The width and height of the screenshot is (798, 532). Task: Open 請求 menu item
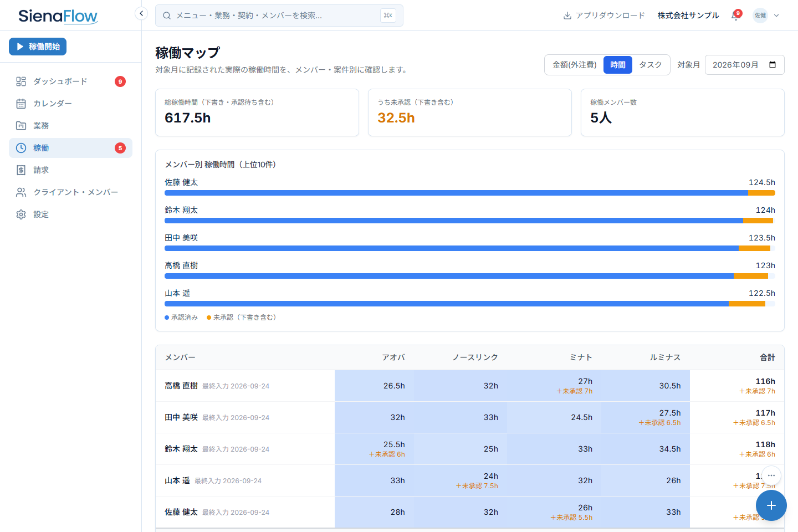point(70,170)
